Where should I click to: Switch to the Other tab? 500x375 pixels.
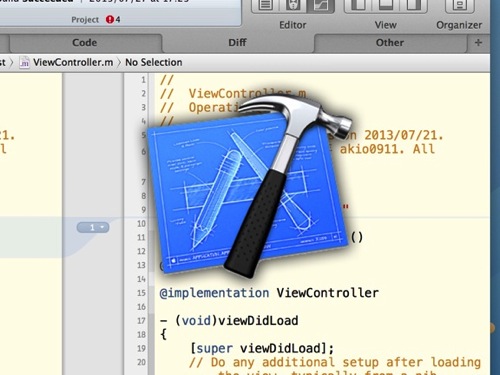tap(390, 43)
